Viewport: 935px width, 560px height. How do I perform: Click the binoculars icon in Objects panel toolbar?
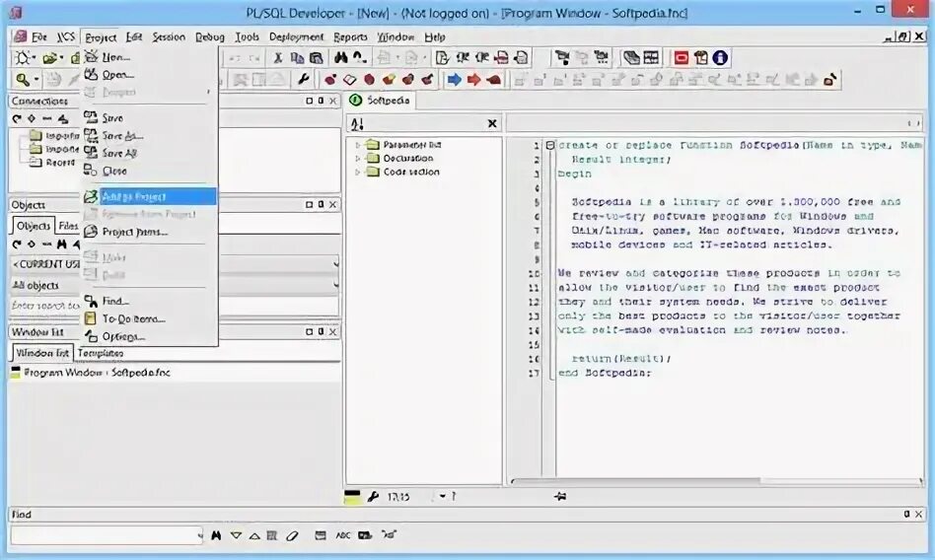(x=62, y=244)
